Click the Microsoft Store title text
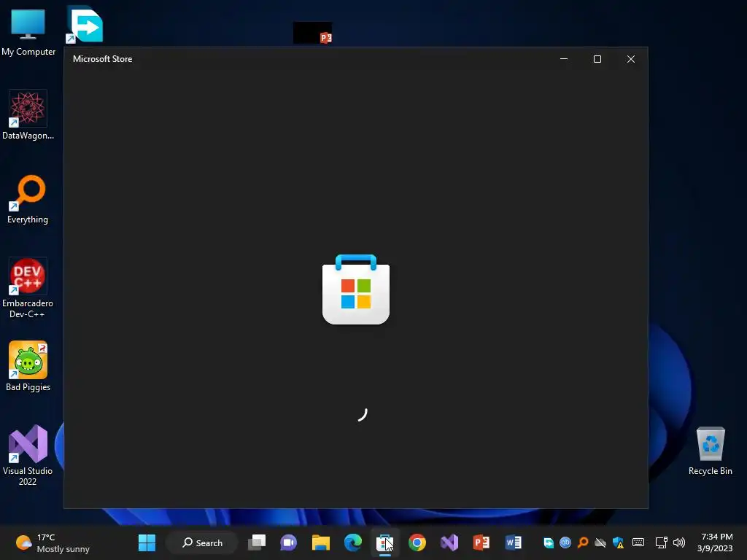The height and width of the screenshot is (560, 747). (102, 59)
